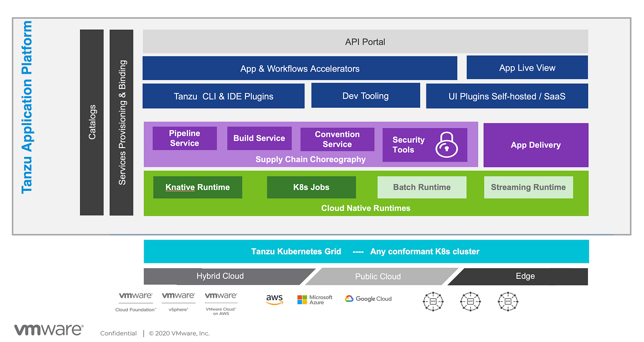
Task: Click the Tanzu CLI & IDE Plugins box
Action: (223, 96)
